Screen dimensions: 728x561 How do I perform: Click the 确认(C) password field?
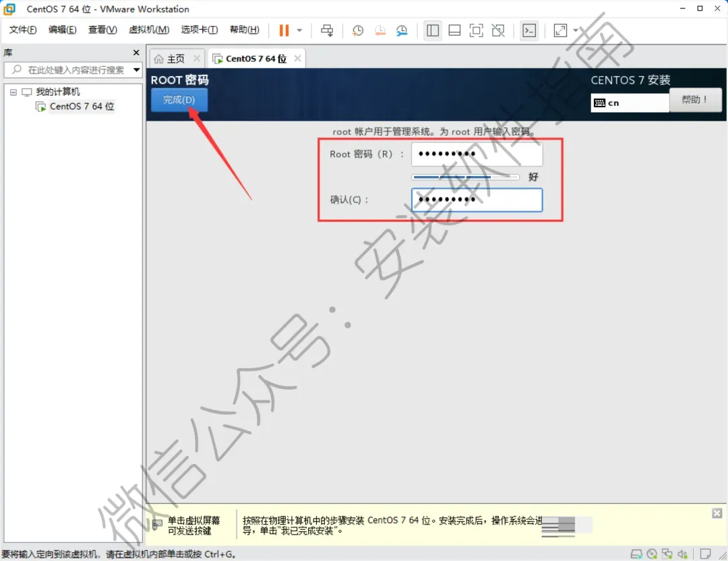pos(477,200)
